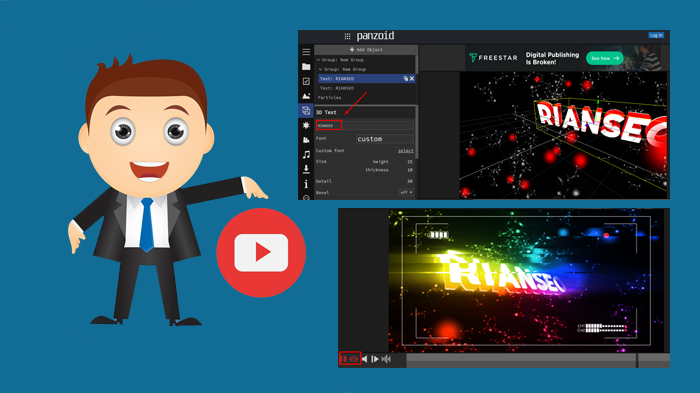Image resolution: width=700 pixels, height=393 pixels.
Task: Open the Info 'i' sidebar icon
Action: pos(306,184)
